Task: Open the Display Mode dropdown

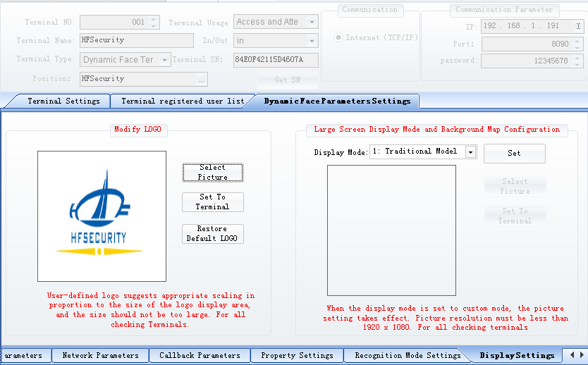Action: click(470, 151)
